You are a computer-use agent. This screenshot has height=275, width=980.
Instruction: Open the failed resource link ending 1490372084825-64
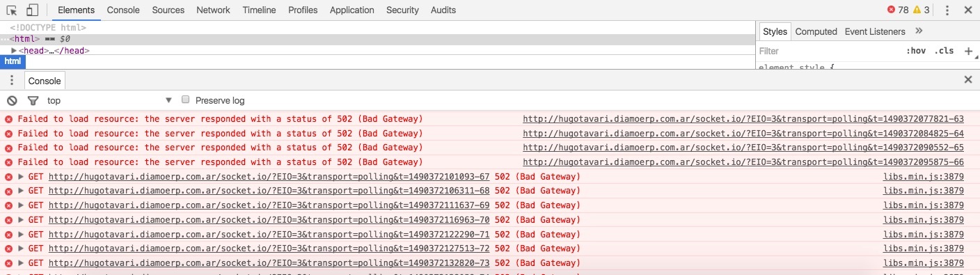(743, 134)
